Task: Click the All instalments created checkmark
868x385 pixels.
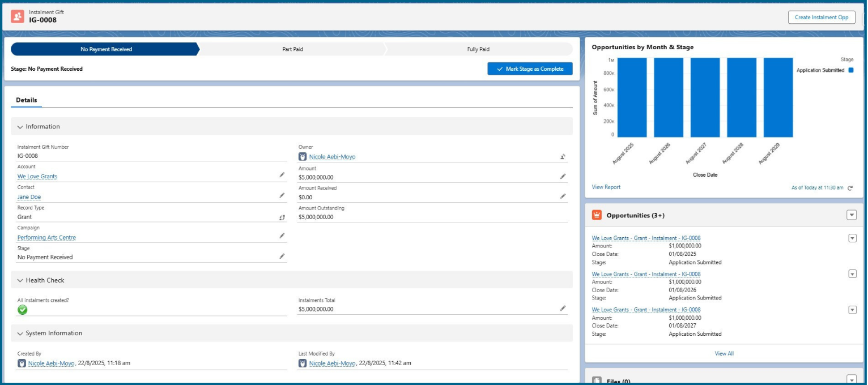Action: (x=23, y=310)
